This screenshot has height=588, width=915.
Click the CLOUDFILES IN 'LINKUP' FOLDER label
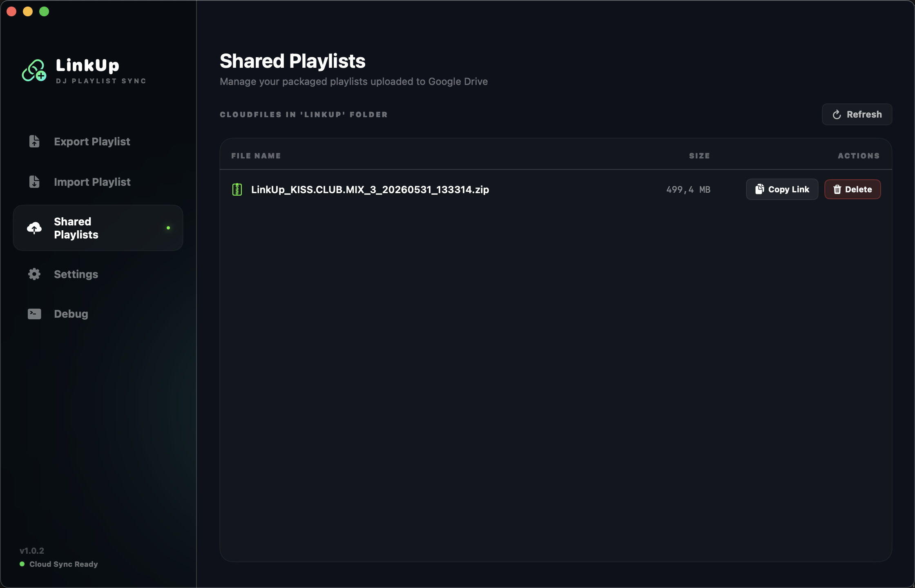(304, 114)
